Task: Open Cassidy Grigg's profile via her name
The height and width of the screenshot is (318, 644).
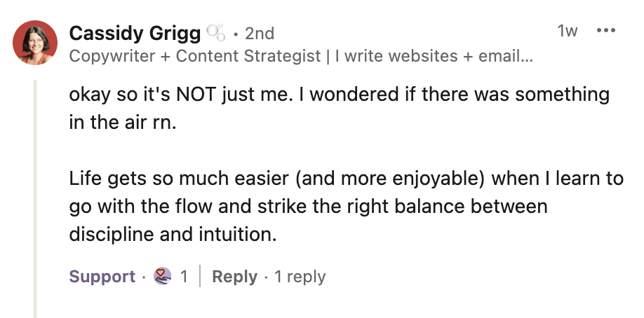Action: pos(135,33)
